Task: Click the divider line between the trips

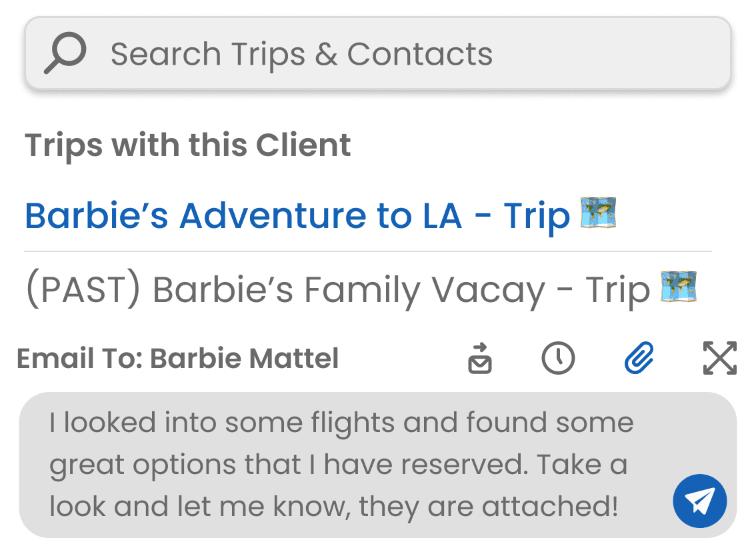Action: pyautogui.click(x=367, y=251)
